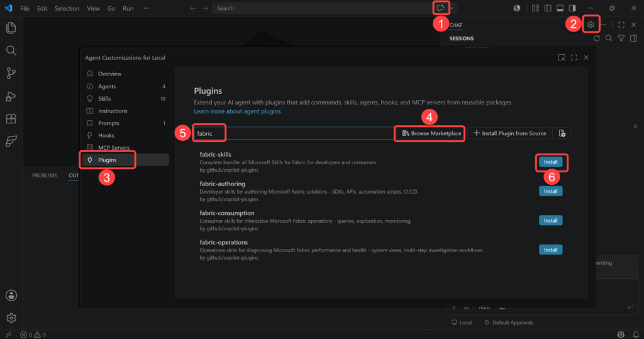
Task: Switch to the CHAT tab
Action: (x=455, y=25)
